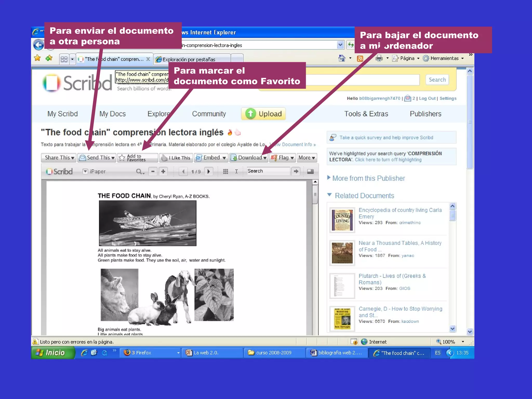Viewport: 532px width, 399px height.
Task: Open the Quick Tabs grid icon
Action: coord(64,59)
